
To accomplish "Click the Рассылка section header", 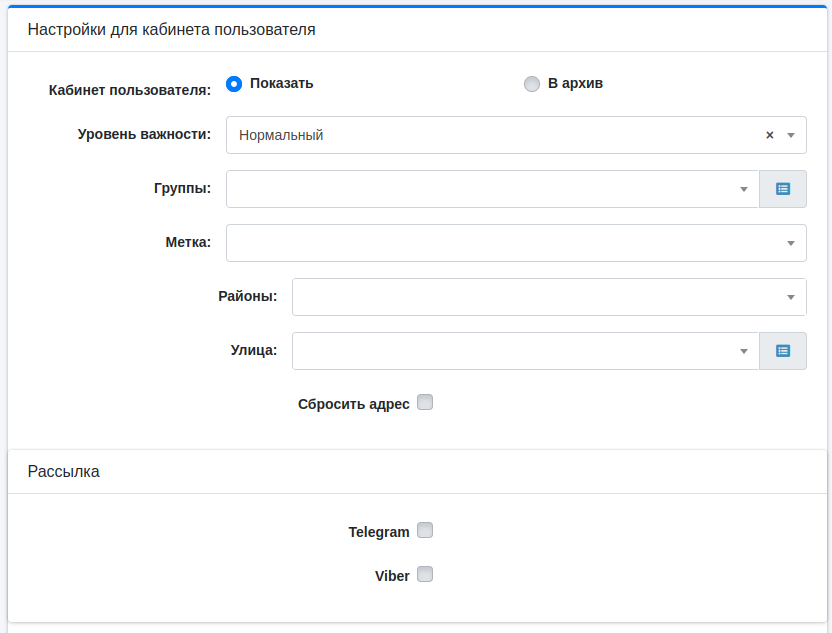I will tap(64, 472).
